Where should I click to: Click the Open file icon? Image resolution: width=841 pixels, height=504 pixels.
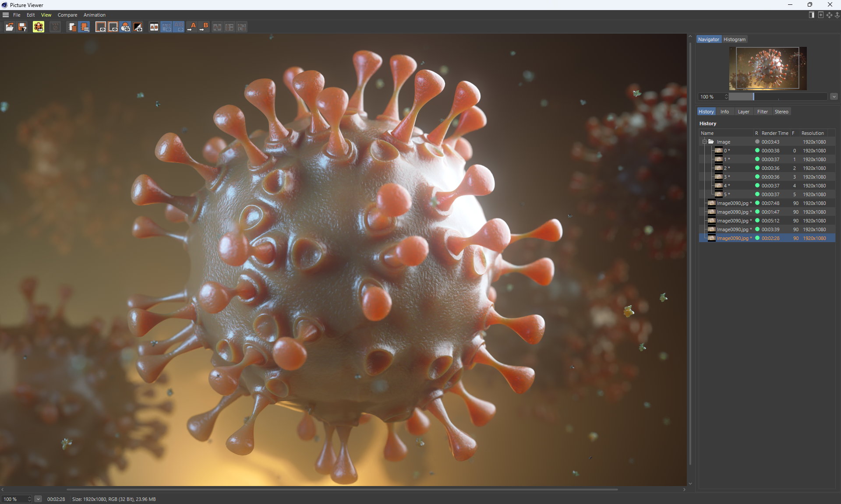(9, 27)
